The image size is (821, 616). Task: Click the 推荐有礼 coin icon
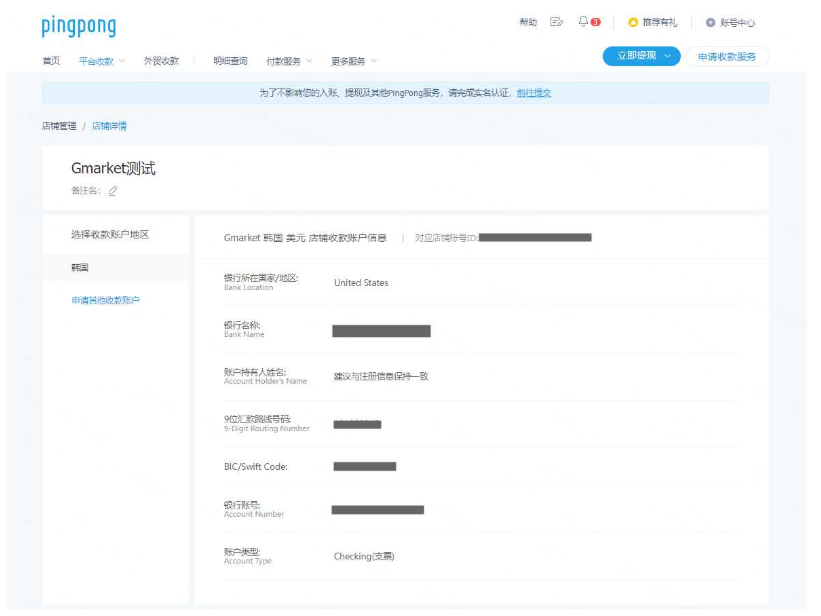coord(633,23)
